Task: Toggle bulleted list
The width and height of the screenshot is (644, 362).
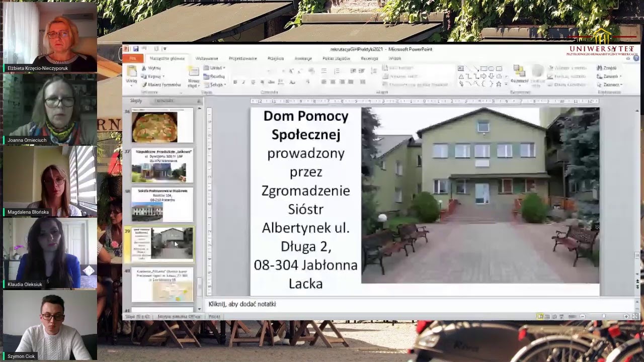Action: tap(324, 71)
